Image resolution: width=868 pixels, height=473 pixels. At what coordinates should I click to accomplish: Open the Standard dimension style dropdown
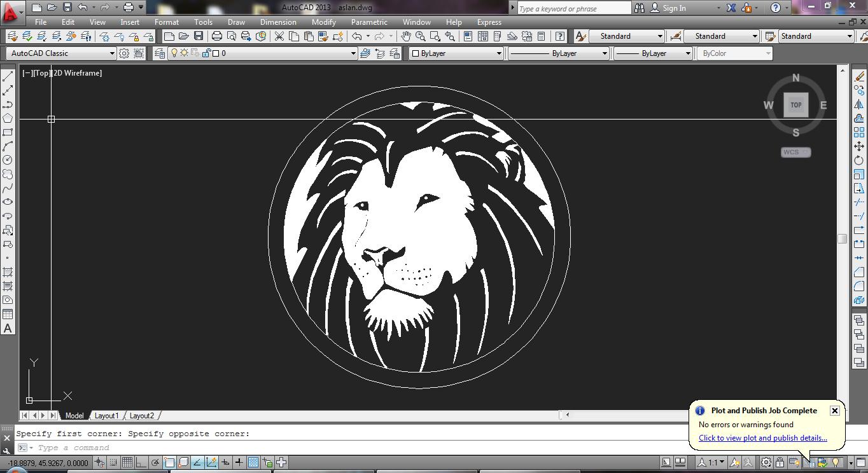(x=755, y=36)
